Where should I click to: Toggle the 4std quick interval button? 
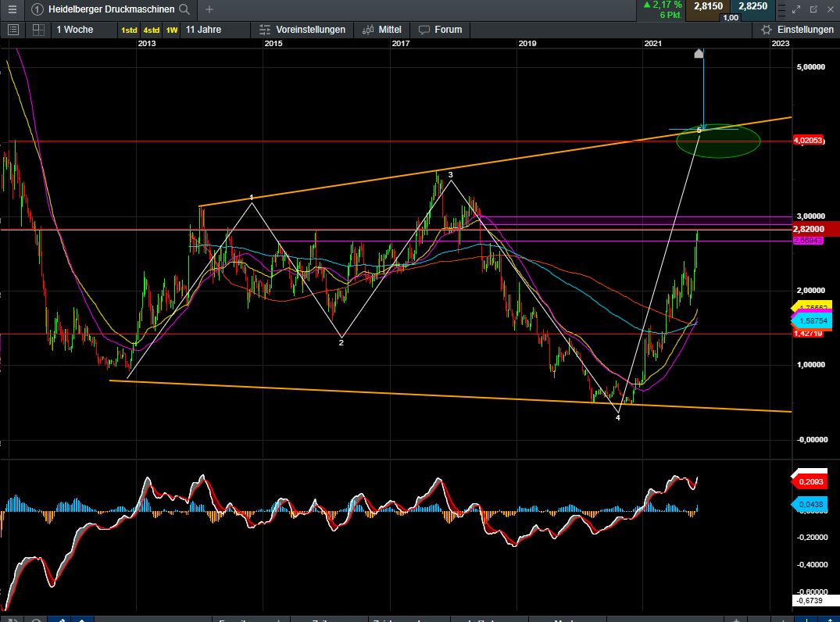coord(151,30)
